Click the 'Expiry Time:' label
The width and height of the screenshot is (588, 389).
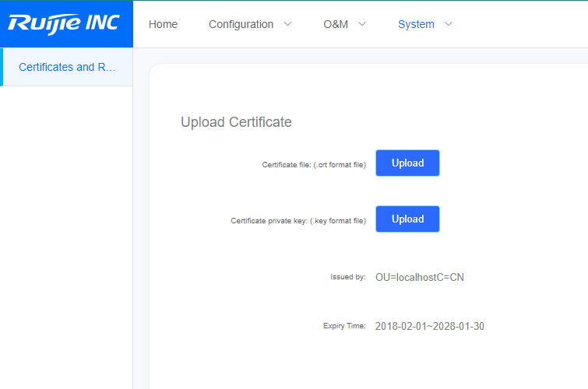(x=344, y=326)
